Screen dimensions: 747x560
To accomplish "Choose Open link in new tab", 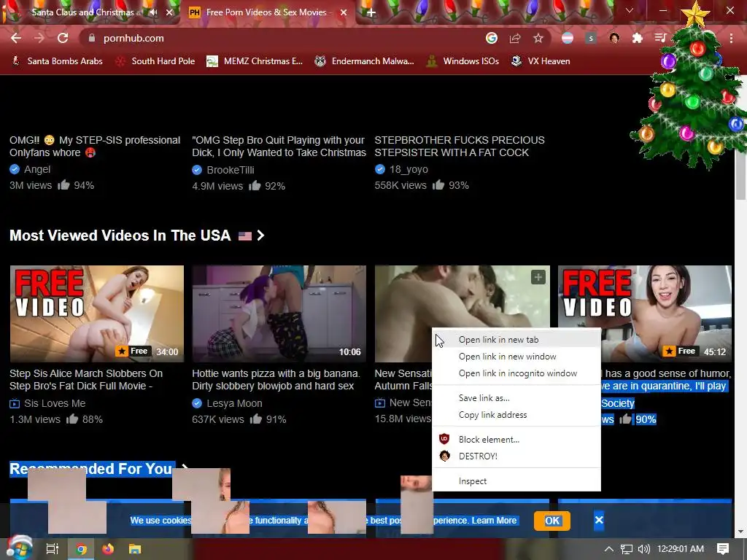I will point(516,340).
